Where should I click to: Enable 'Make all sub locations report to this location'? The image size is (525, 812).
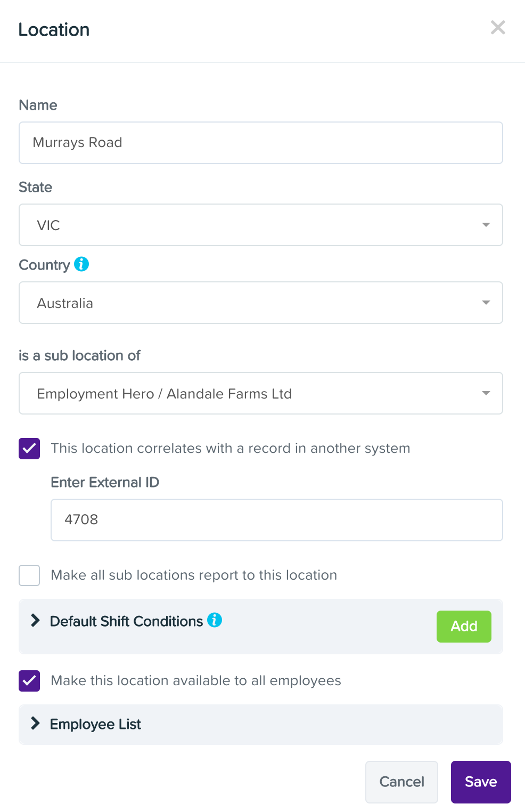[x=29, y=575]
